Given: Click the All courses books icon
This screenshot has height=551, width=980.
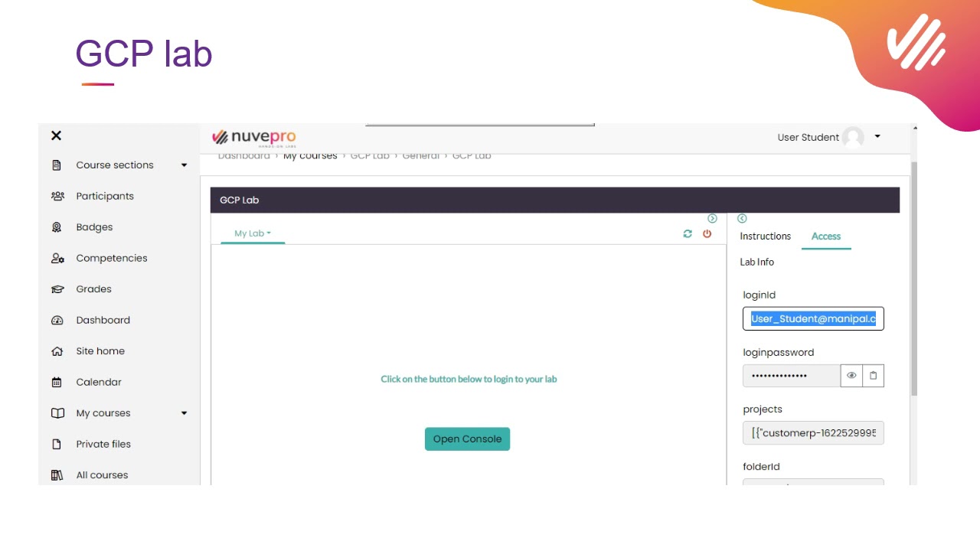Looking at the screenshot, I should pos(57,475).
